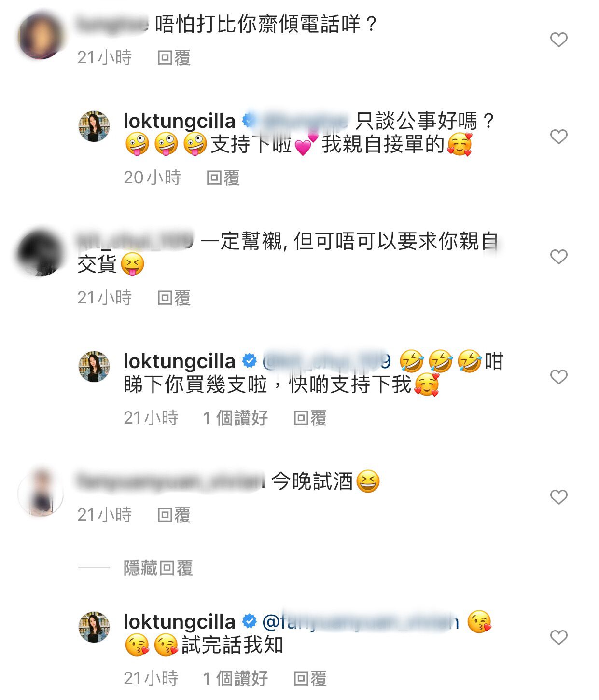
Task: Collapse the thread with 隱藏回覆
Action: pos(158,568)
